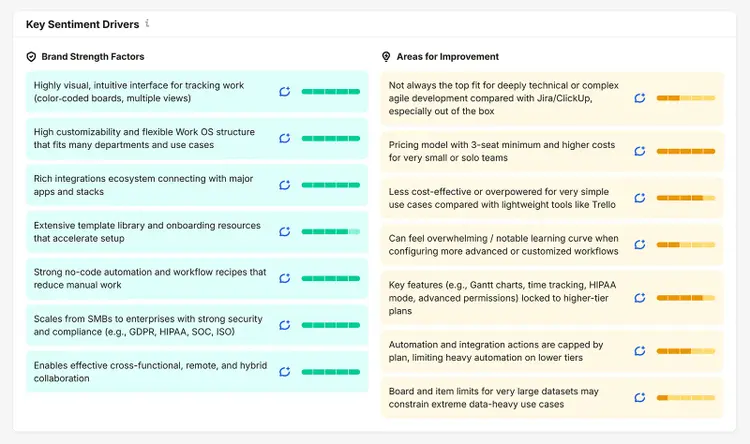Screen dimensions: 750x444
Task: Click the 'Key Sentiment Drivers' heading
Action: tap(82, 24)
